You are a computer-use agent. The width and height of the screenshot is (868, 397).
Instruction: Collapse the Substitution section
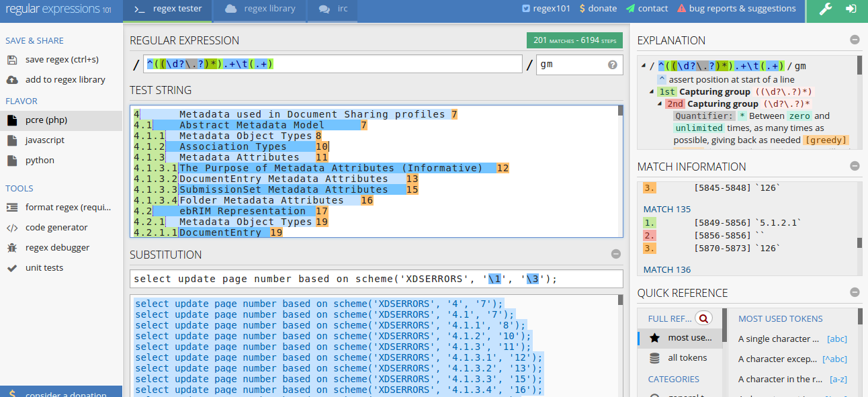615,255
